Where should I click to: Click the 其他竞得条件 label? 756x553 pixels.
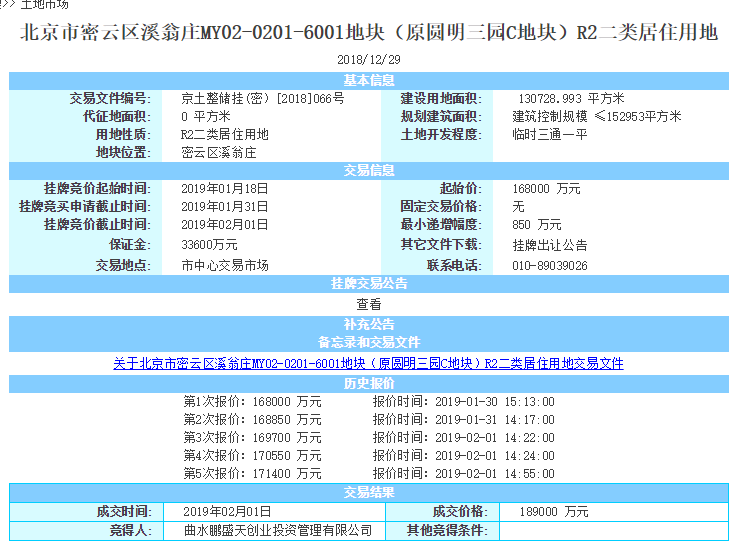point(447,531)
